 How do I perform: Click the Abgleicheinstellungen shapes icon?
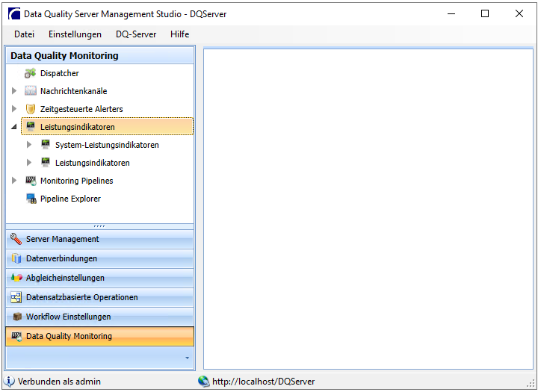(x=16, y=278)
